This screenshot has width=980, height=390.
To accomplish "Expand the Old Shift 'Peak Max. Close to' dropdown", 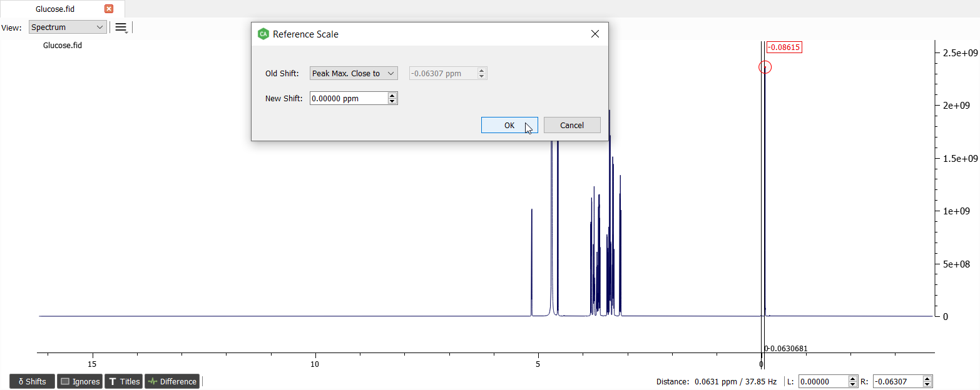I will [x=354, y=74].
